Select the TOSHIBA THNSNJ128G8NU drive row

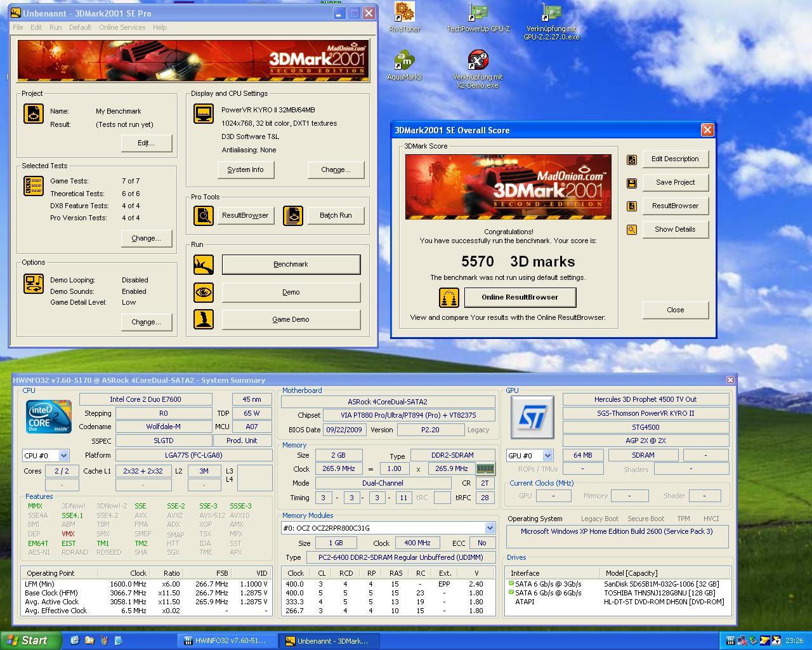618,593
